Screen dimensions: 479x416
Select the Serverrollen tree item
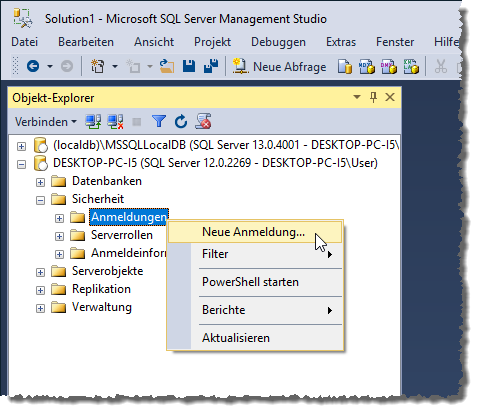click(122, 235)
